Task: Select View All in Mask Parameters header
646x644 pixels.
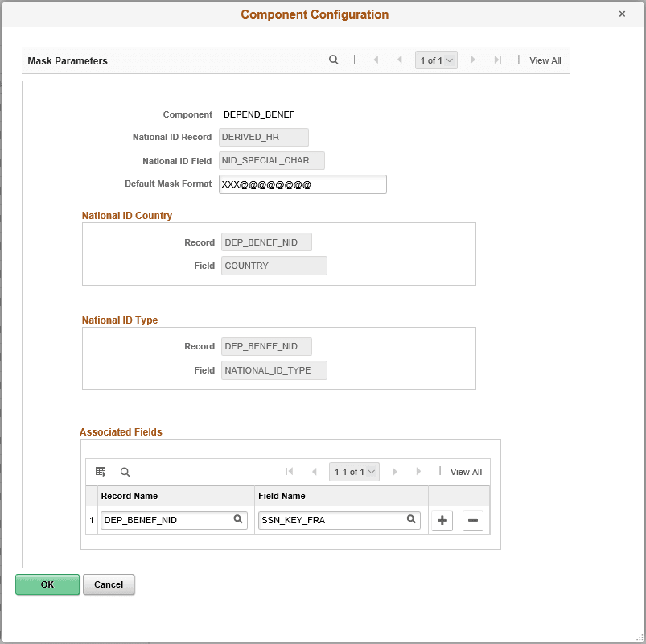Action: click(545, 60)
